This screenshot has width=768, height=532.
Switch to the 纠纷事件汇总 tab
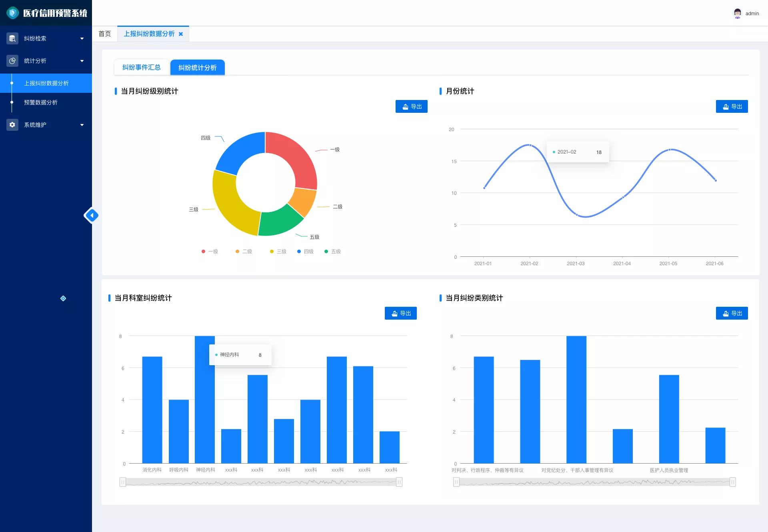coord(142,67)
